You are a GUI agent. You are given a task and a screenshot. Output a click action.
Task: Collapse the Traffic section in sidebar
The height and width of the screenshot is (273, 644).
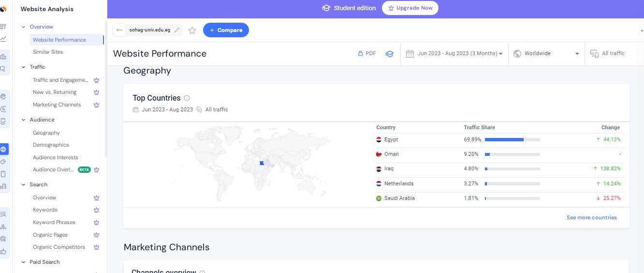[x=23, y=67]
